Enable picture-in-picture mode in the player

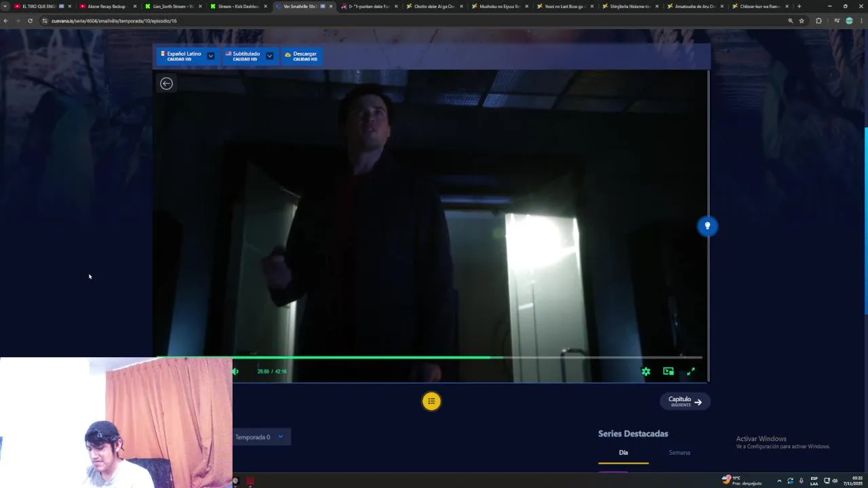click(x=669, y=371)
